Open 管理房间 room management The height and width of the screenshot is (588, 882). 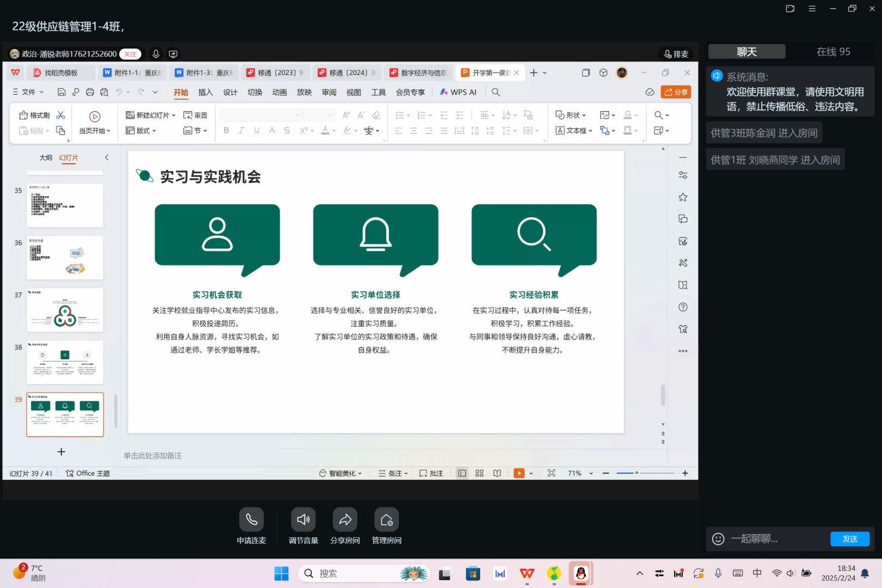coord(387,520)
